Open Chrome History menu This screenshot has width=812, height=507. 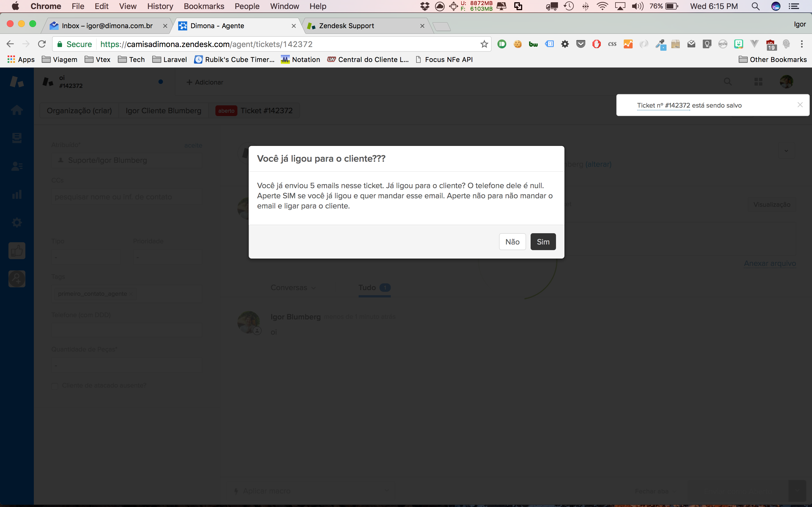pyautogui.click(x=160, y=6)
